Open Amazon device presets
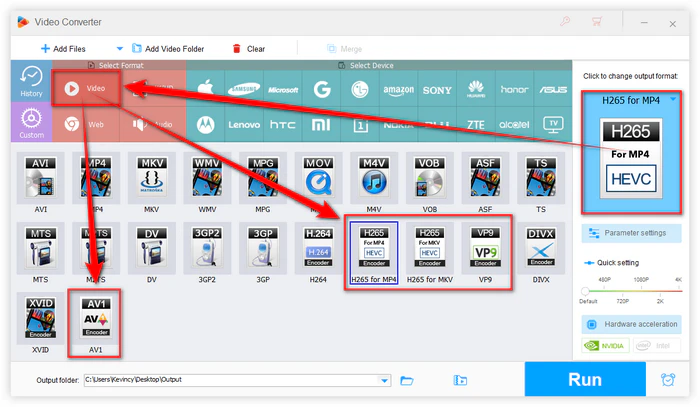The width and height of the screenshot is (700, 407). coord(399,90)
